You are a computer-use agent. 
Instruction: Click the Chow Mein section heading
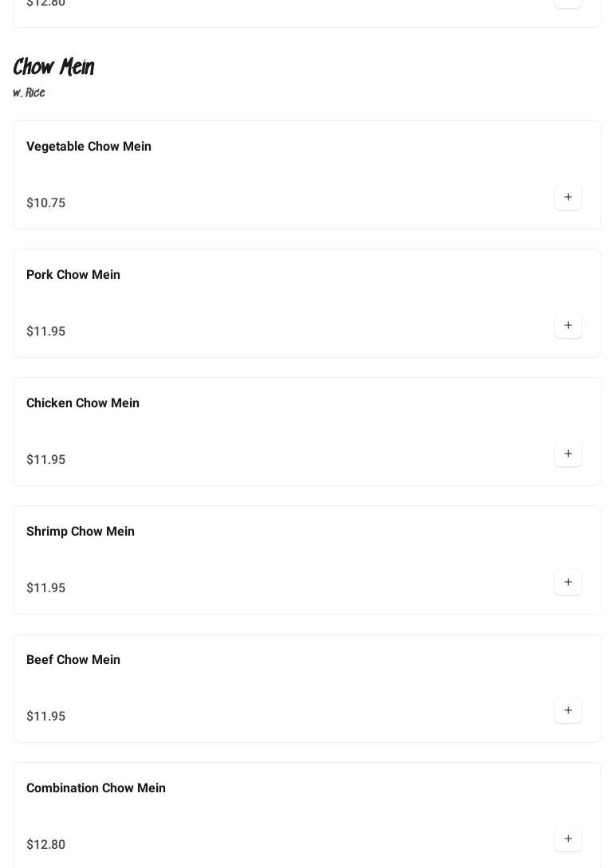point(53,68)
